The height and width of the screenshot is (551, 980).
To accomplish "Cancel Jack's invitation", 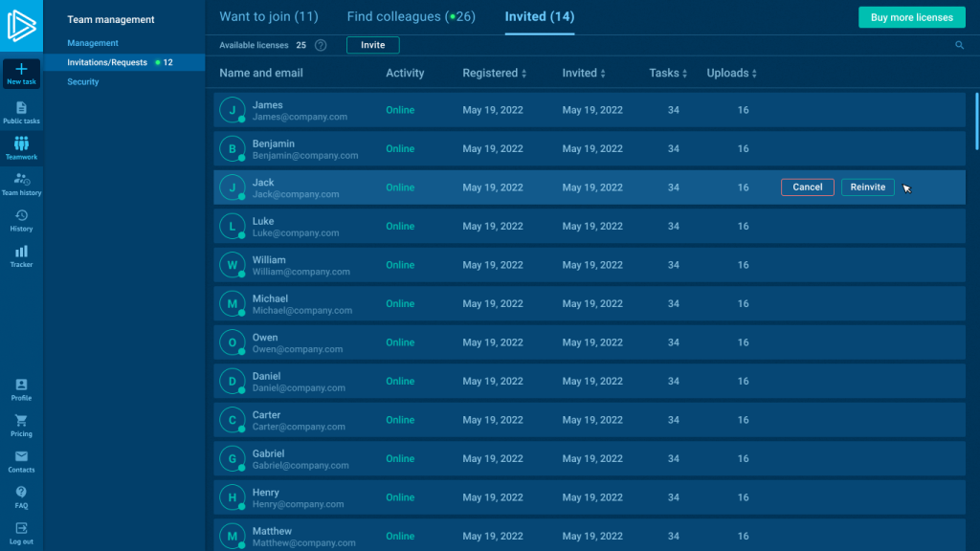I will point(807,187).
